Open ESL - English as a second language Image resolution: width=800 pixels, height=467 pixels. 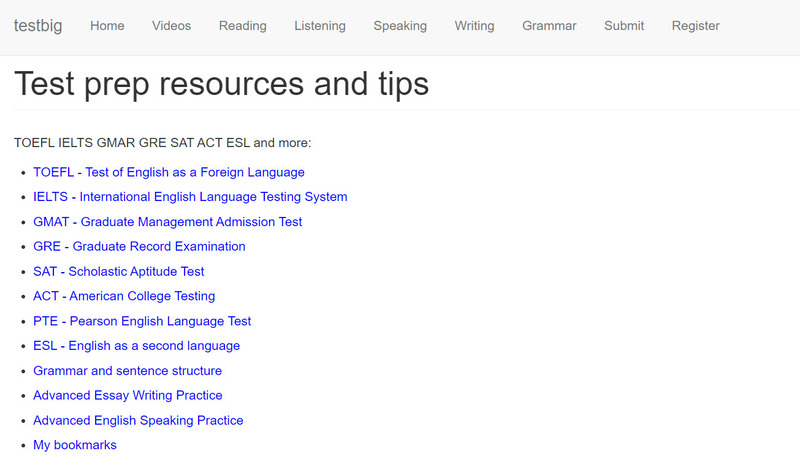pyautogui.click(x=136, y=346)
